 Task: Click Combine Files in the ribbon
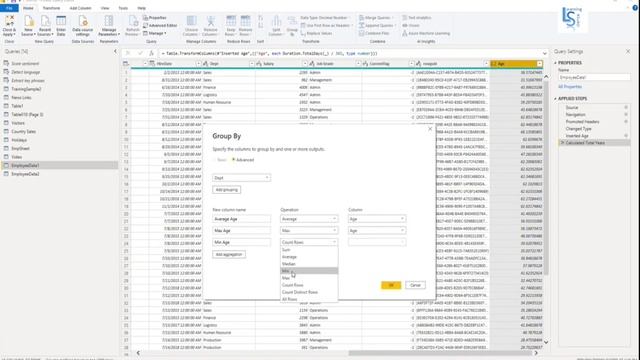(x=374, y=33)
